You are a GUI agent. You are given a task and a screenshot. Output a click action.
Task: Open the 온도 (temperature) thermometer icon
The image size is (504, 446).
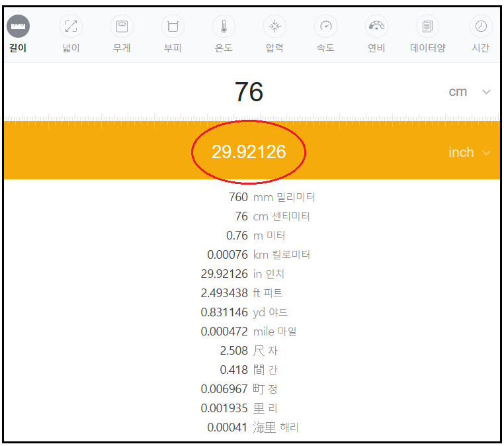click(x=224, y=26)
